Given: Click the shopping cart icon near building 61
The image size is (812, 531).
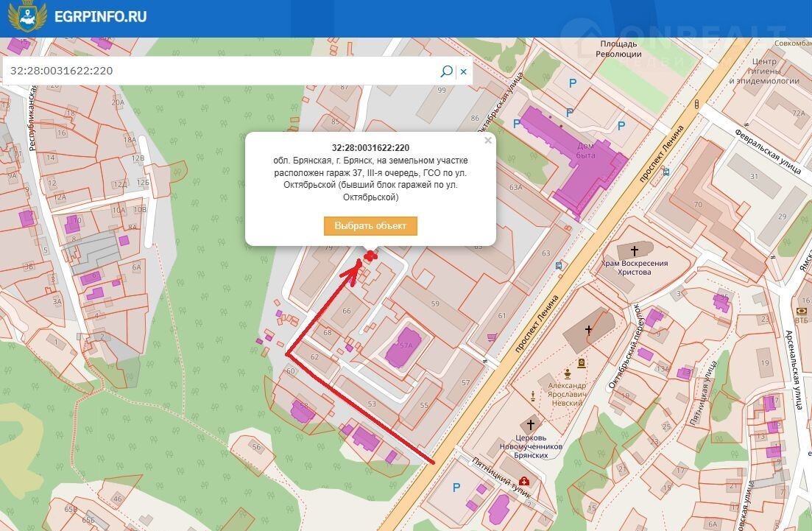Looking at the screenshot, I should click(491, 337).
